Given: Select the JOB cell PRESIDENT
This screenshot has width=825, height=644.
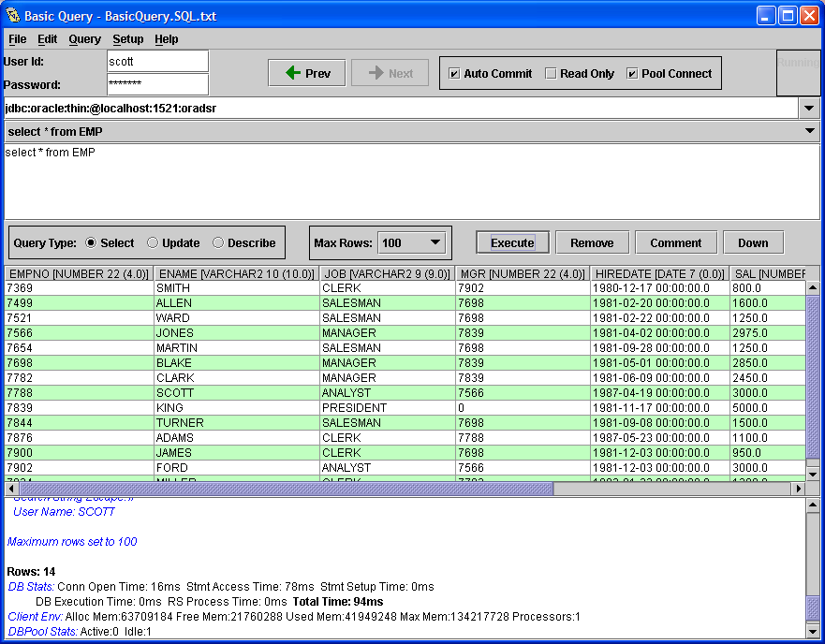Looking at the screenshot, I should click(x=388, y=408).
